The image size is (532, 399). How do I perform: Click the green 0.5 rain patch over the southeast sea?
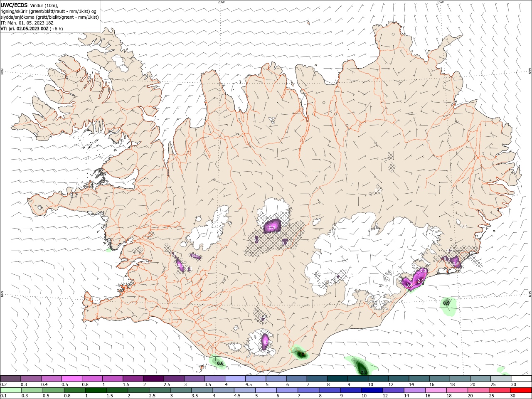(448, 306)
